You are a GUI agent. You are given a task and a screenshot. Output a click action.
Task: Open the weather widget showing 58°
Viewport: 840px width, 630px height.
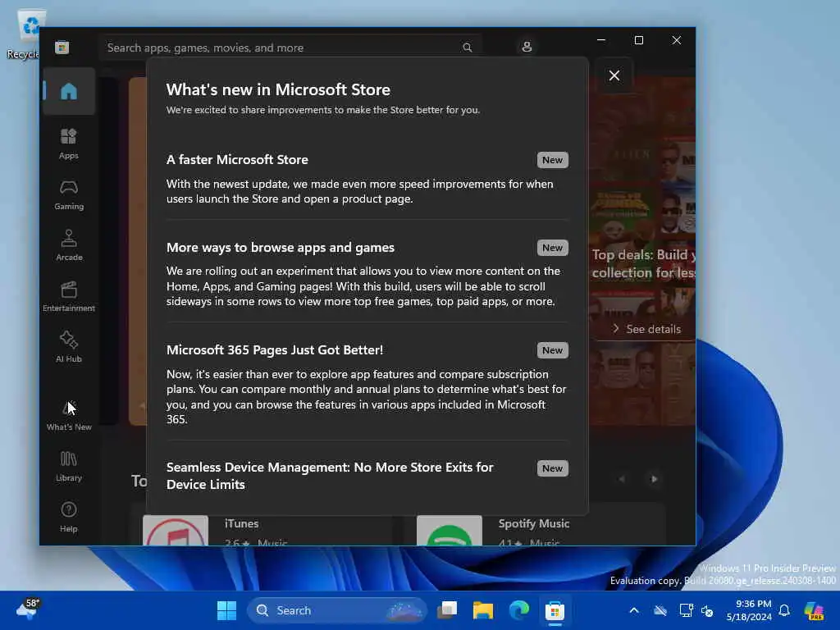(x=28, y=609)
